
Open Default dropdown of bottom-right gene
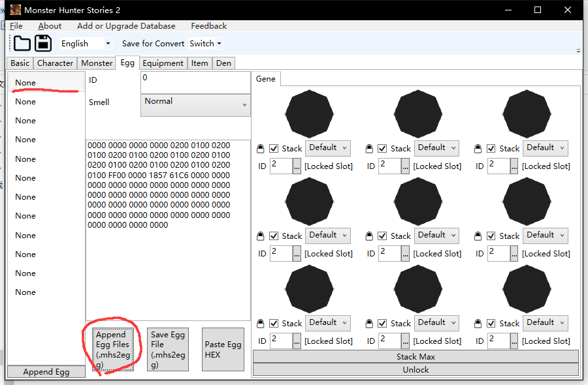click(x=546, y=323)
